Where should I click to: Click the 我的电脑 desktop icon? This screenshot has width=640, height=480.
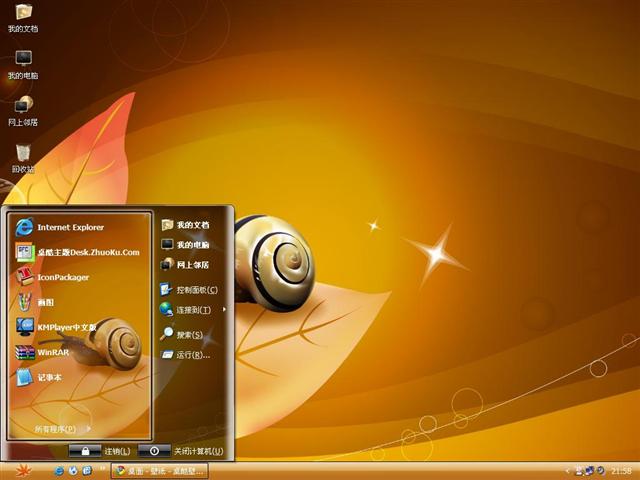(23, 62)
